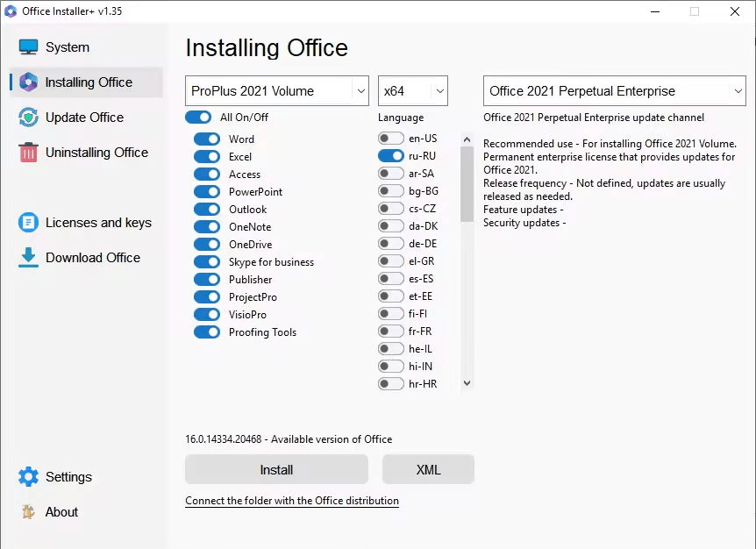This screenshot has height=549, width=756.
Task: Turn off Skype for business
Action: coord(207,261)
